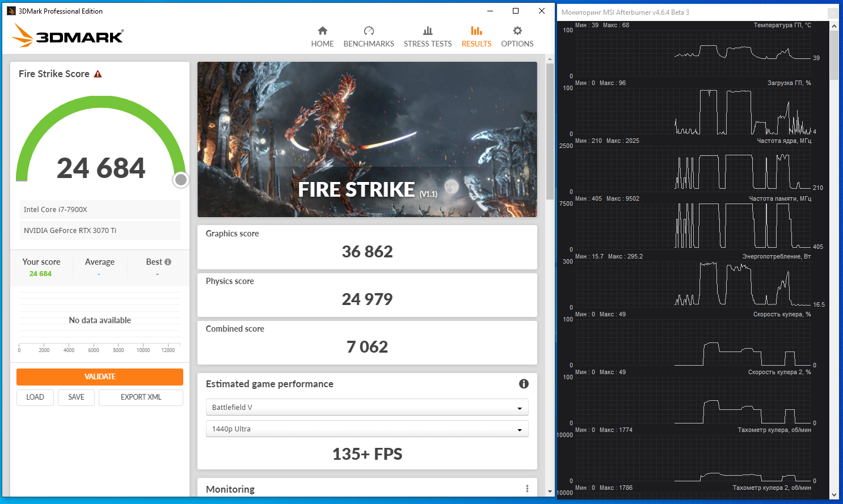Open Benchmarks via the gauge icon
Viewport: 843px width, 504px height.
(369, 31)
